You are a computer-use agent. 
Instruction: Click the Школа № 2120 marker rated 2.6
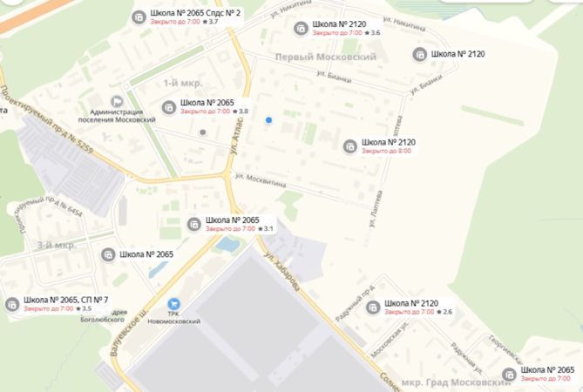(x=373, y=308)
